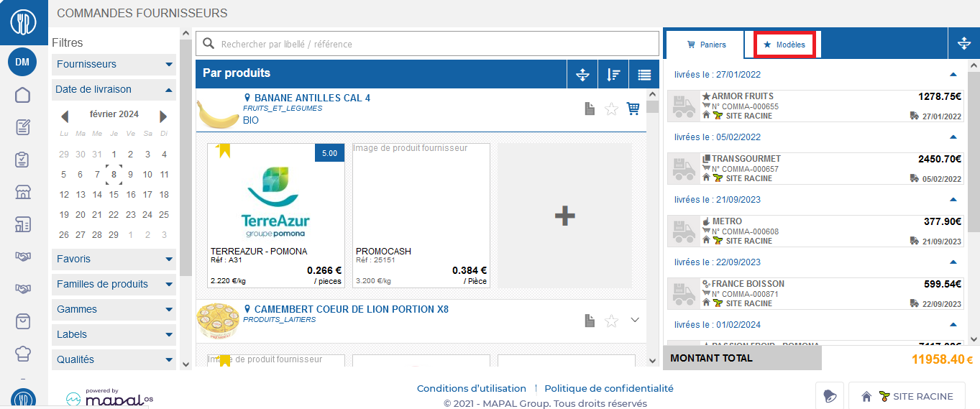Click the CAMEMBERT COEUR DE LION PORTION X8 title
This screenshot has height=409, width=980.
tap(351, 309)
